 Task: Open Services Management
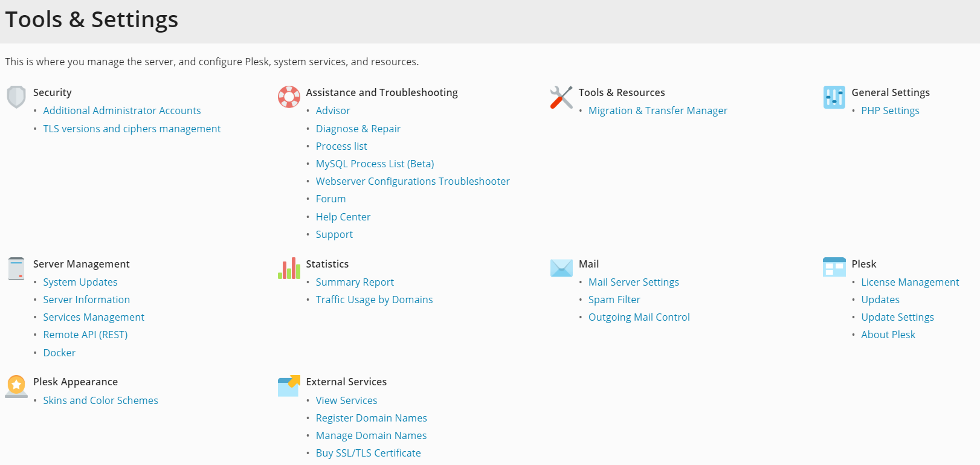[94, 317]
